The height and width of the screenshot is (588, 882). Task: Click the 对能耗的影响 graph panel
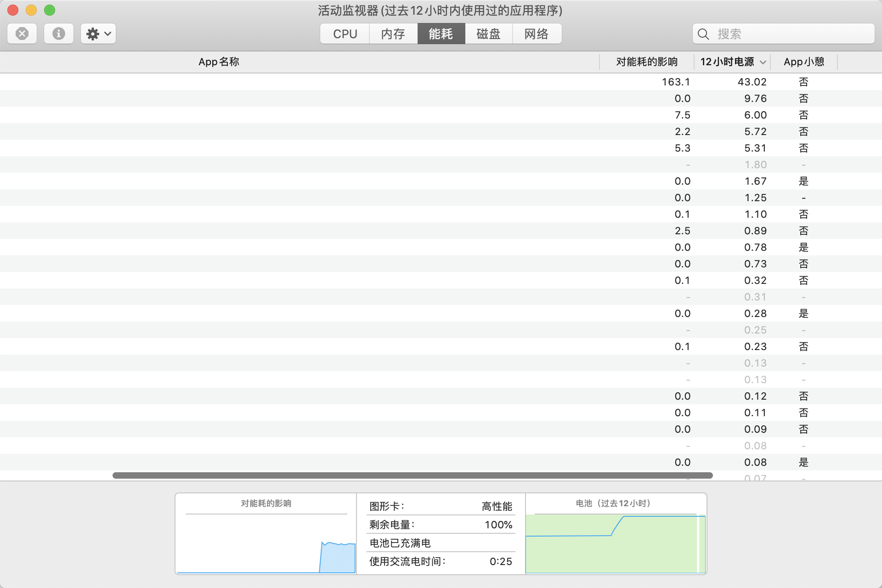(266, 538)
